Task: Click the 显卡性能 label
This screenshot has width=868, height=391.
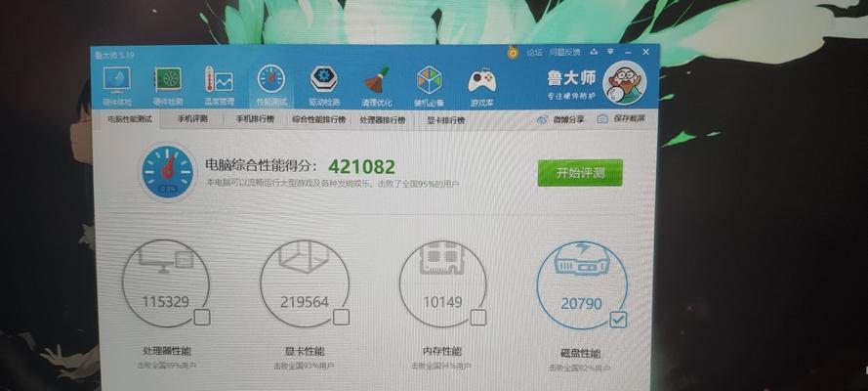Action: 305,351
